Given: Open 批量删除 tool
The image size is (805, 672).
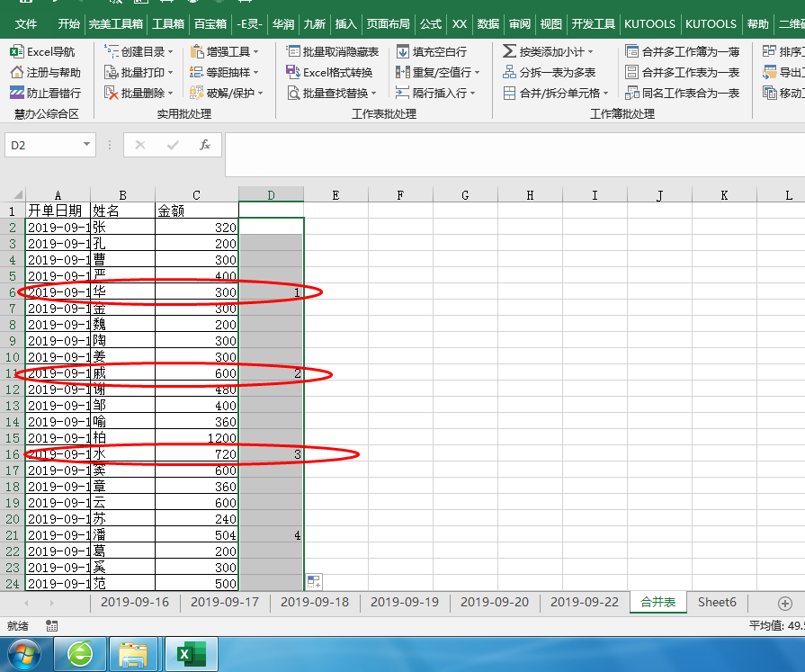Looking at the screenshot, I should 139,93.
